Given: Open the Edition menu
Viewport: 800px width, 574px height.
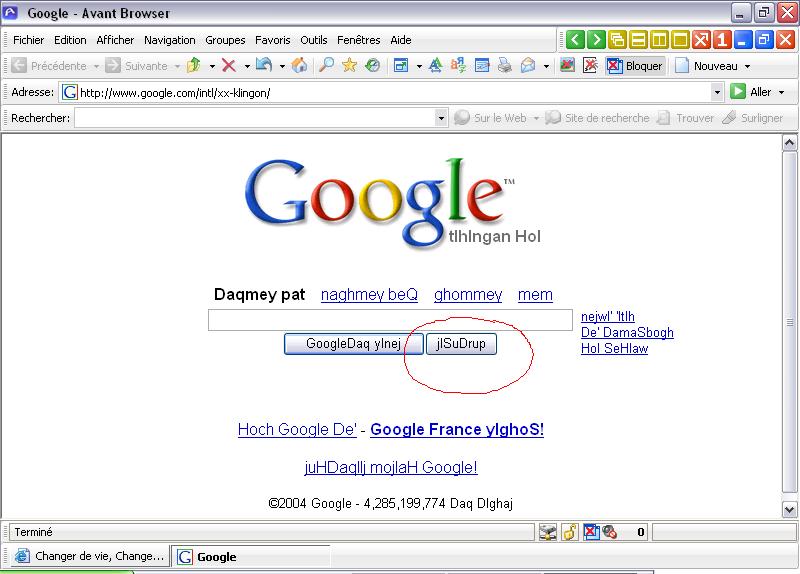Looking at the screenshot, I should pyautogui.click(x=70, y=40).
